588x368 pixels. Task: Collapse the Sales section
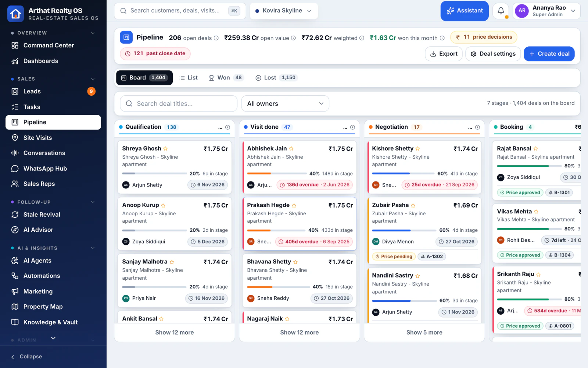(x=93, y=79)
